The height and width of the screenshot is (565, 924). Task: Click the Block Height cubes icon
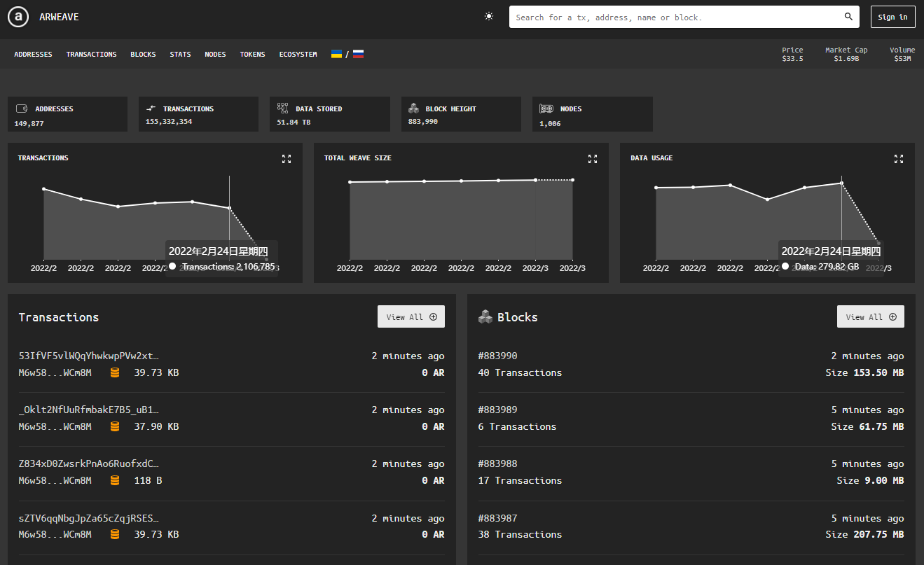(x=414, y=109)
